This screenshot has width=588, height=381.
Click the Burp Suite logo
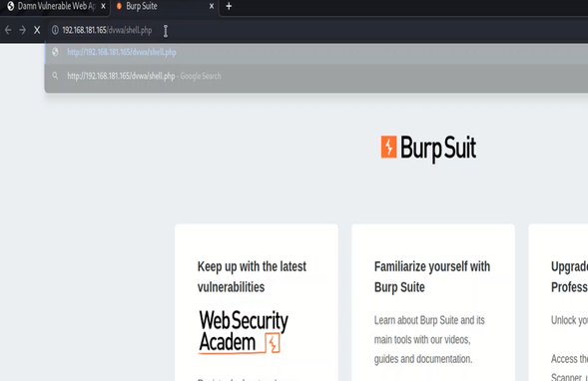pos(428,149)
